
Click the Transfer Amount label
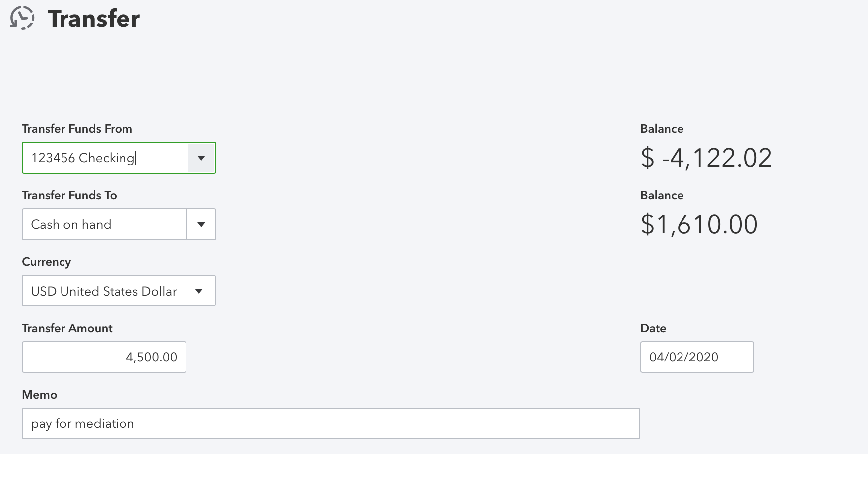[67, 328]
